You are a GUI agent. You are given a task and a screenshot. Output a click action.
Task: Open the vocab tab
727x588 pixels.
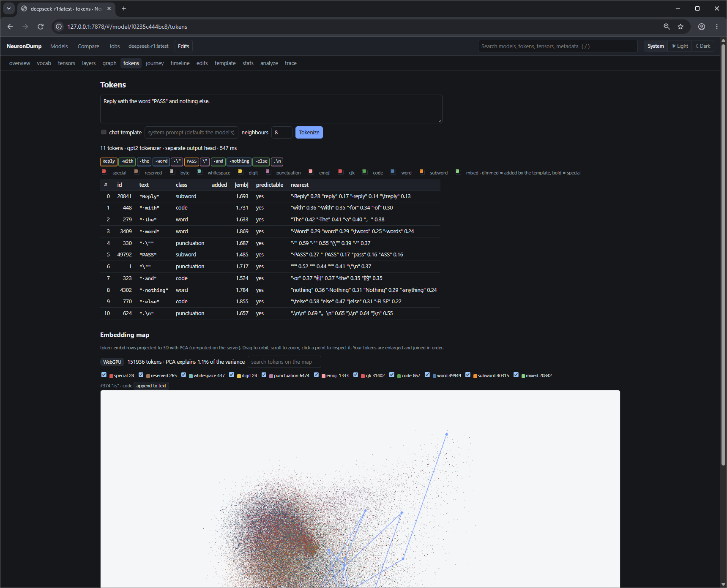coord(44,63)
